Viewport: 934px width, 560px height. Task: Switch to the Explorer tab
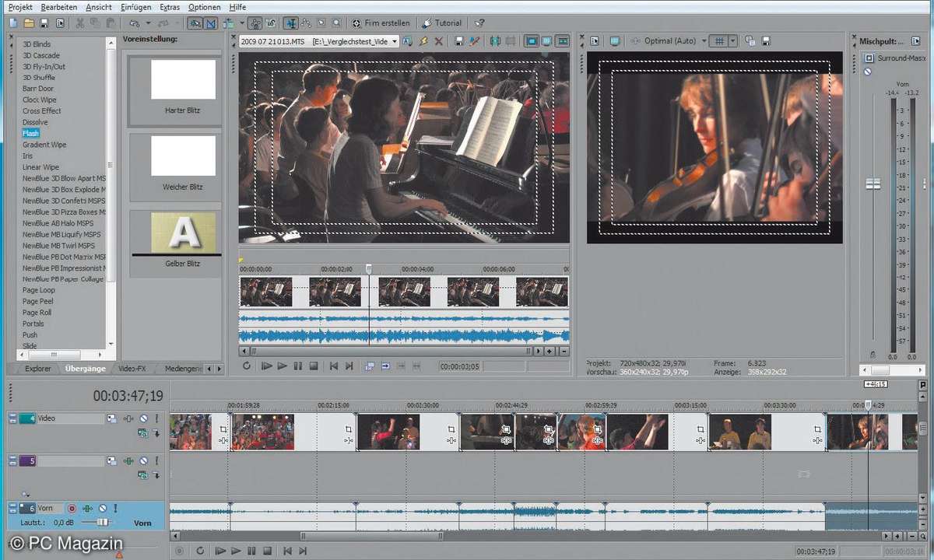tap(38, 368)
